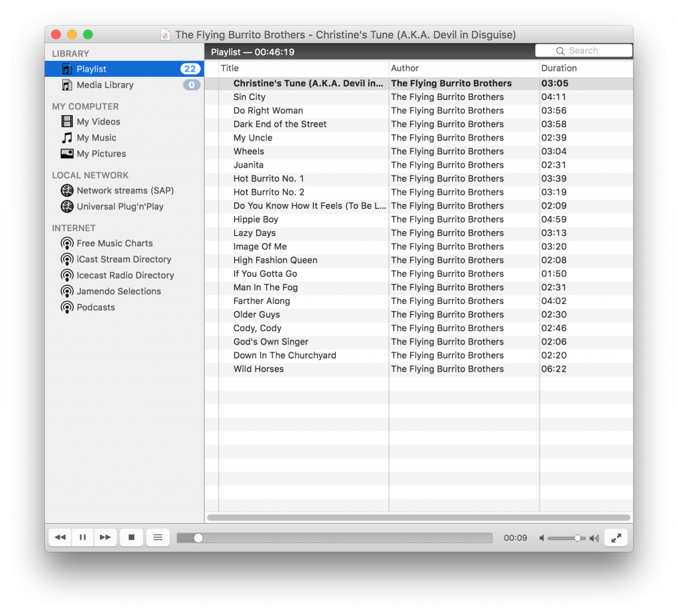The image size is (678, 616).
Task: Enter fullscreen with the expand arrows button
Action: (x=616, y=538)
